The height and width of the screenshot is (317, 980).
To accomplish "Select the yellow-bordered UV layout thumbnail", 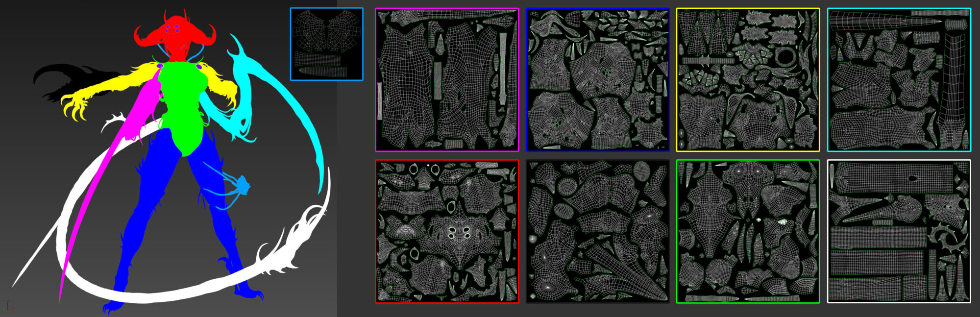I will (748, 80).
